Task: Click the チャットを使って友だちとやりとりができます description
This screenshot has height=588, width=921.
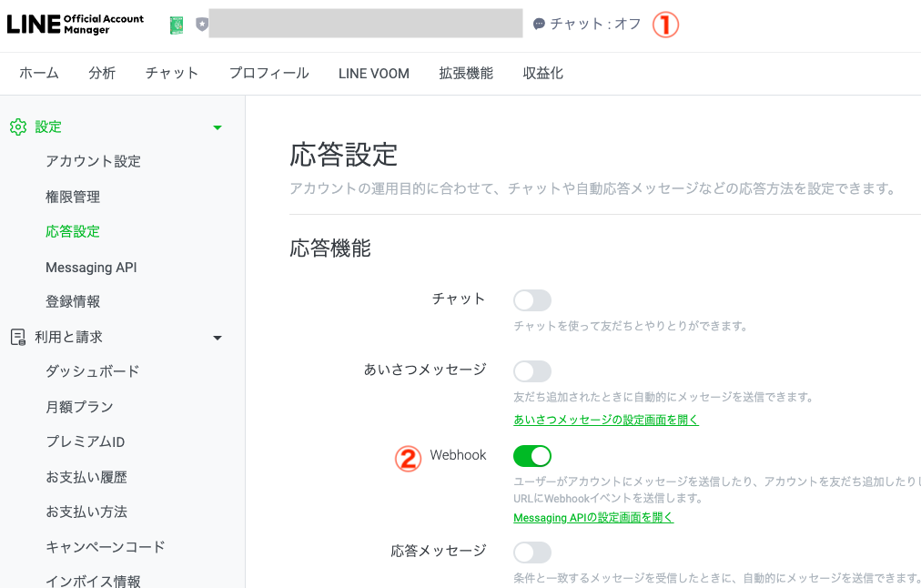Action: coord(631,326)
